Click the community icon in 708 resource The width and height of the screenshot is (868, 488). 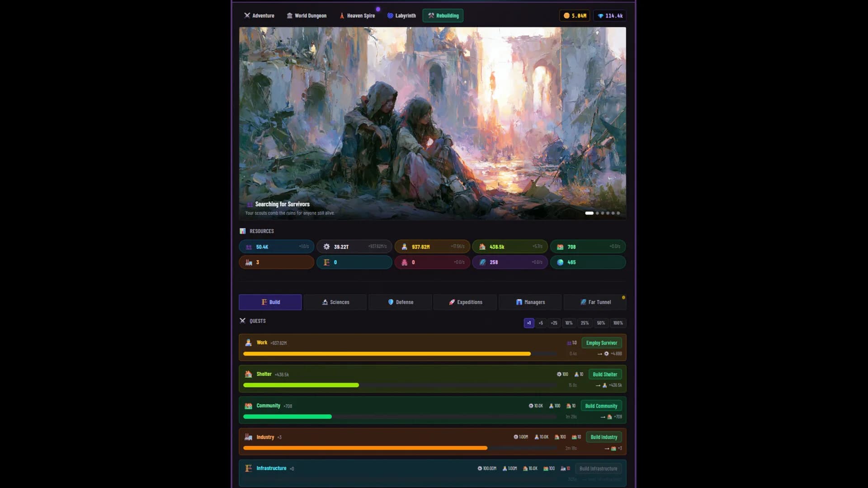click(x=560, y=247)
